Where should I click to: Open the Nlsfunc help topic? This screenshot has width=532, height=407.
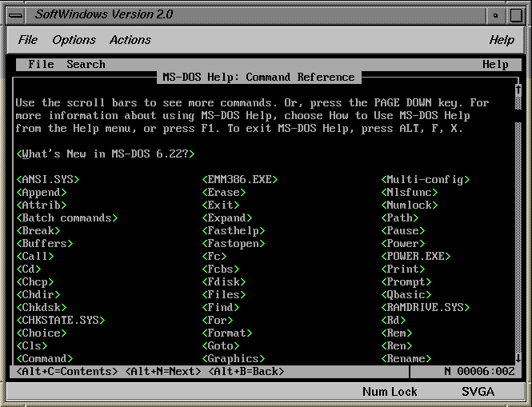tap(410, 193)
